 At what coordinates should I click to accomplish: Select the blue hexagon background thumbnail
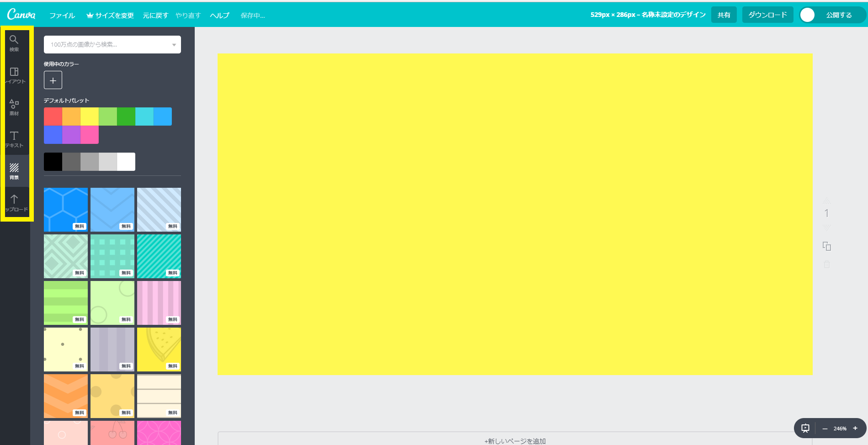coord(66,209)
